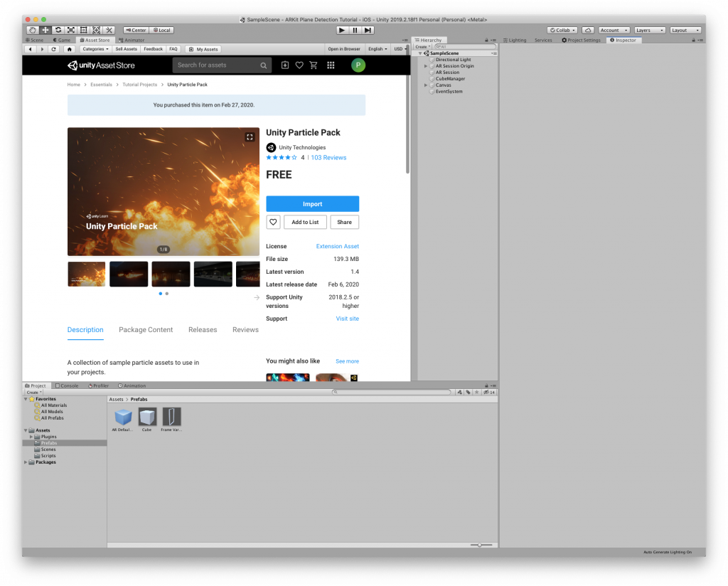This screenshot has width=728, height=586.
Task: Go forward in Asset Store browser
Action: click(x=42, y=49)
